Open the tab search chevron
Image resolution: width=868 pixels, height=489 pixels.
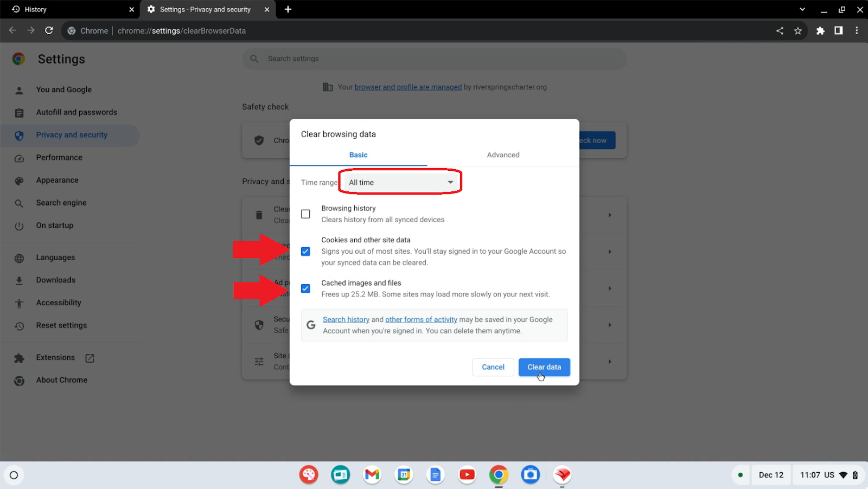[x=802, y=9]
